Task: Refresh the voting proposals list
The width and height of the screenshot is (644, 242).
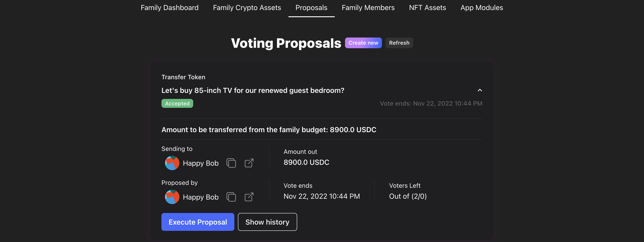Action: tap(399, 43)
